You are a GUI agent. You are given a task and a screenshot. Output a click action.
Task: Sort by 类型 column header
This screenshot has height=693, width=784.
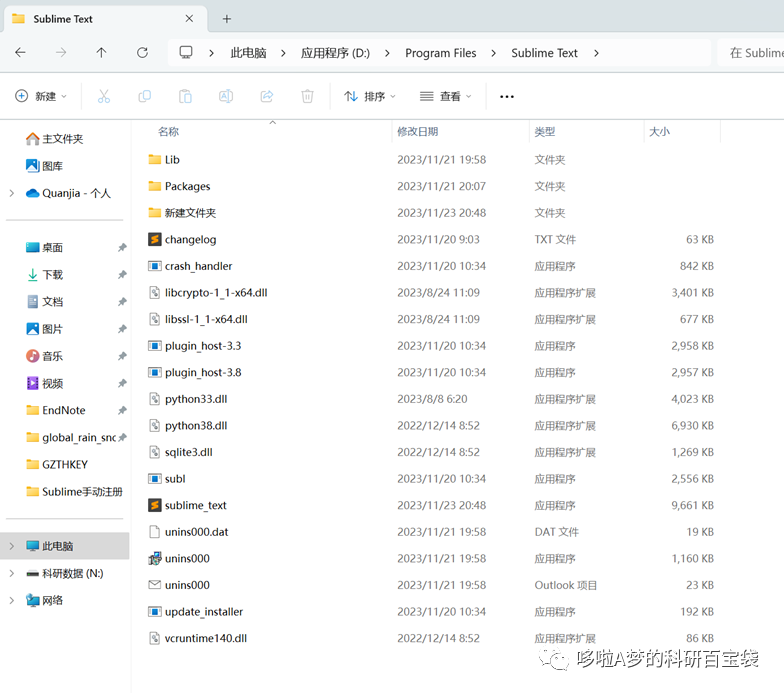[544, 132]
